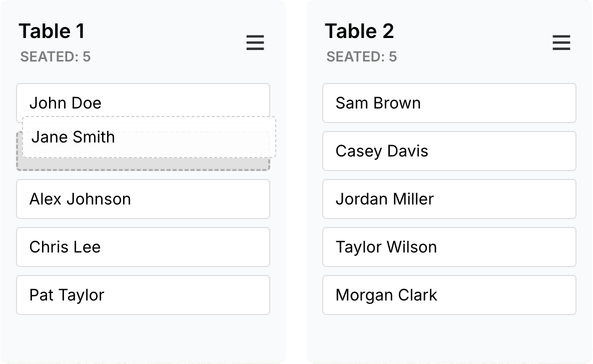Click the empty area below Pat Taylor
Image resolution: width=593 pixels, height=364 pixels.
[143, 335]
